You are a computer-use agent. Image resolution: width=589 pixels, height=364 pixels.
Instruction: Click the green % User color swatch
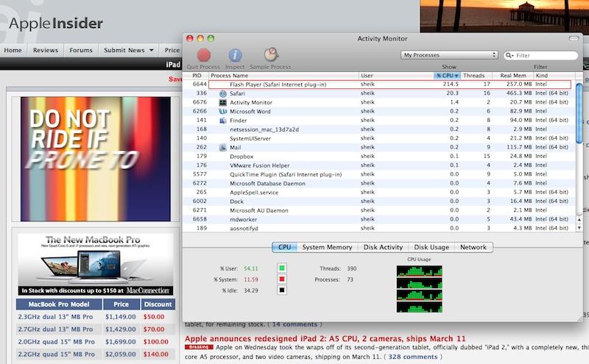tap(282, 268)
